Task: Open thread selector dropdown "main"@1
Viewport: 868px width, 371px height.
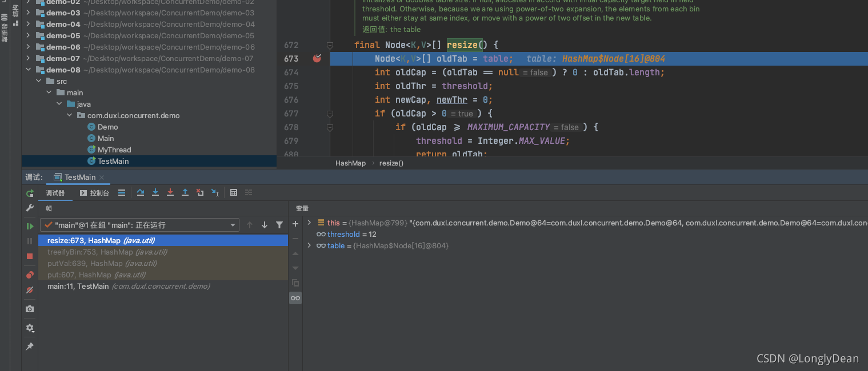Action: [x=139, y=225]
